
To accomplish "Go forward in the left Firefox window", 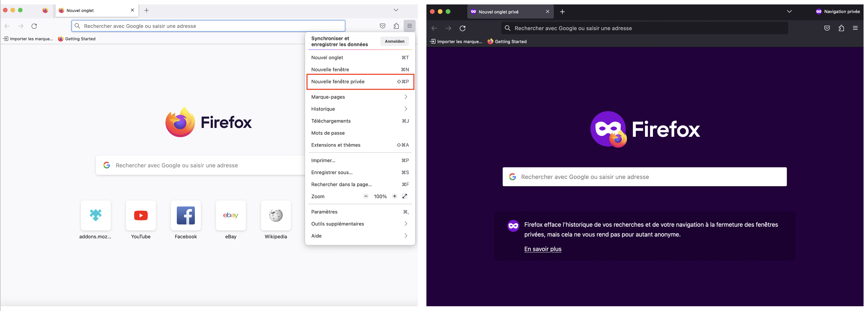I will point(21,26).
